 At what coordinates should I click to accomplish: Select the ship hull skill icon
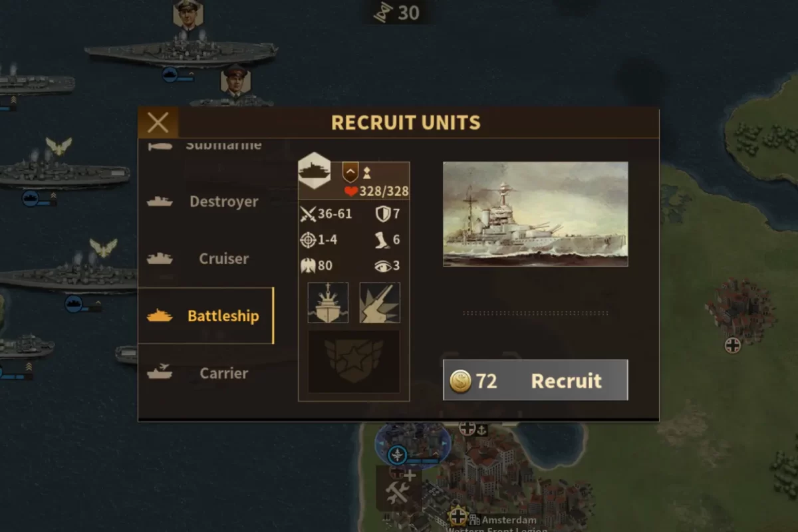click(x=328, y=303)
